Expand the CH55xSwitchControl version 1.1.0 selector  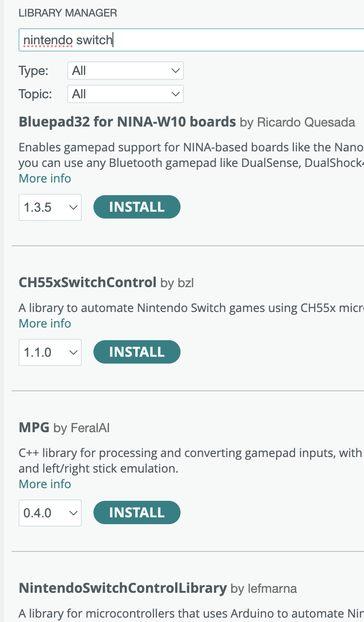50,352
